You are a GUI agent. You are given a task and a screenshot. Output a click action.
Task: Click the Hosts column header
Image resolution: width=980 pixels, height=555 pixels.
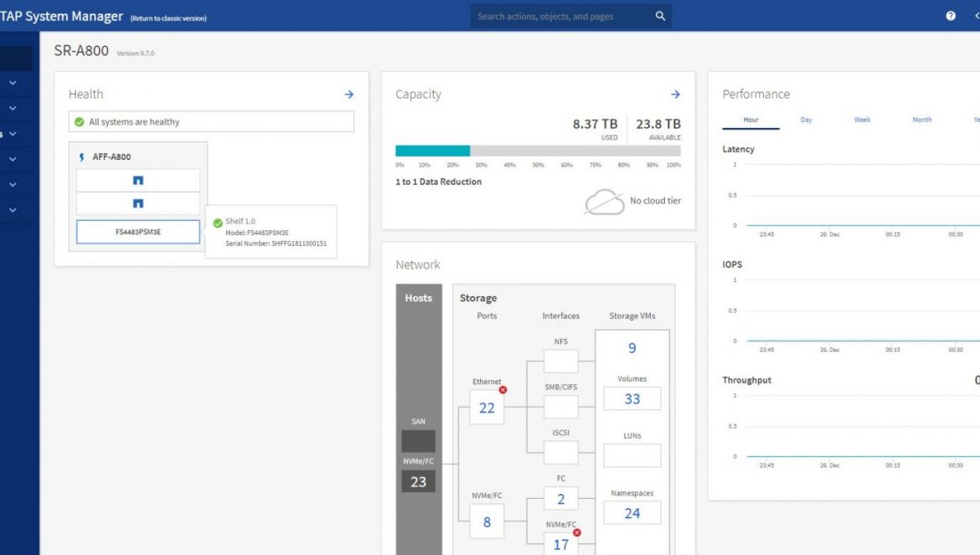pyautogui.click(x=418, y=298)
